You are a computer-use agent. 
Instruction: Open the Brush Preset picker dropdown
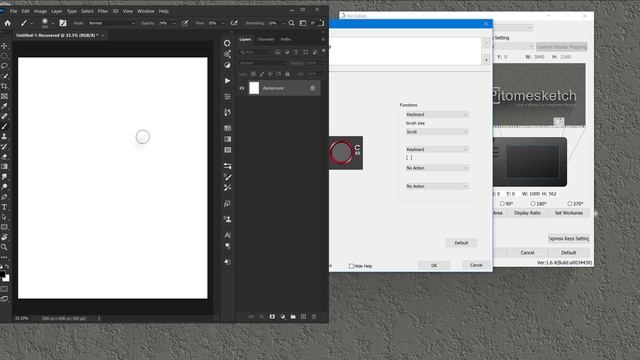click(x=53, y=24)
